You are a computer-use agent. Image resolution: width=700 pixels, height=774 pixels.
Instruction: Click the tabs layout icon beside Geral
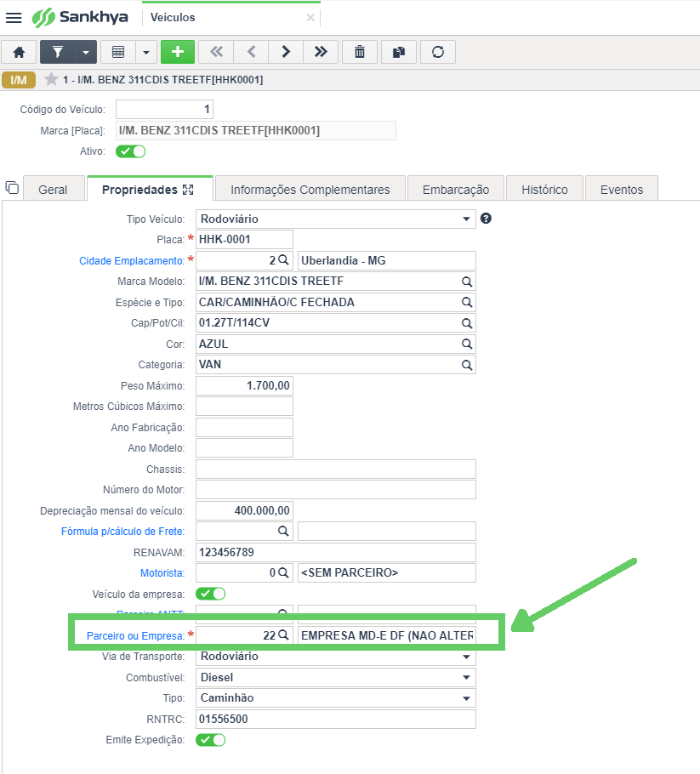pos(12,188)
